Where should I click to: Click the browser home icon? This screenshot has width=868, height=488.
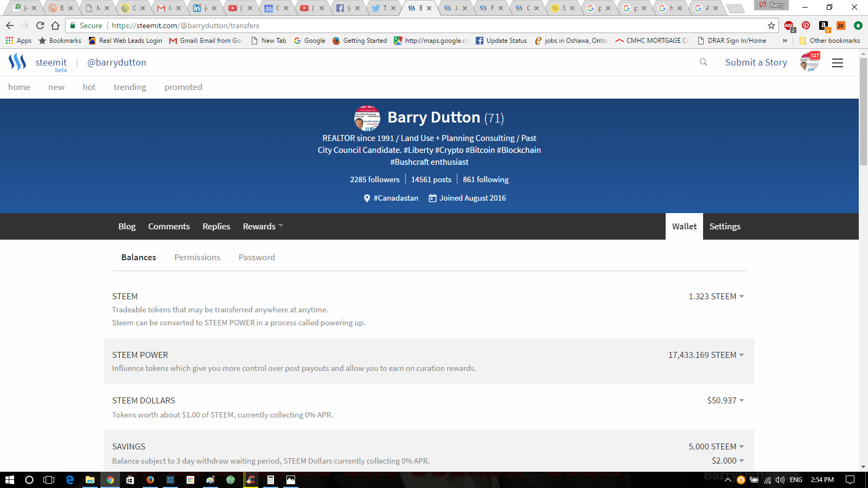(55, 25)
